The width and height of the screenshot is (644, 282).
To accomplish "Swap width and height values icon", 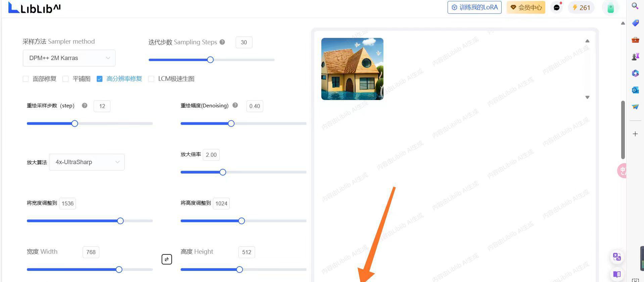I will 167,259.
